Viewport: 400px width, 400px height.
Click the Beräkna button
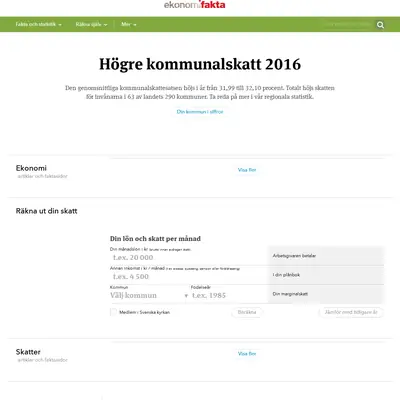click(x=247, y=312)
